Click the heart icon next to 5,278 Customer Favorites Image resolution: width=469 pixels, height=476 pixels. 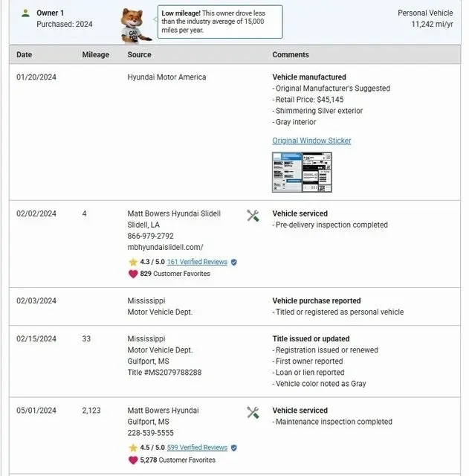(133, 460)
